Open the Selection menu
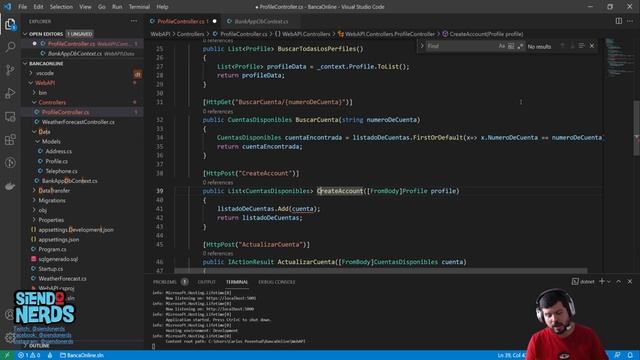Viewport: 640px width, 360px height. [61, 7]
